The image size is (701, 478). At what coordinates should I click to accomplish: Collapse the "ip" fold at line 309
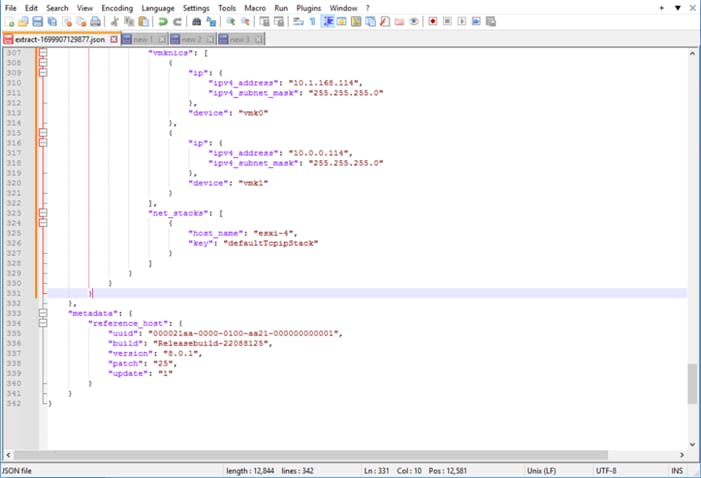43,72
